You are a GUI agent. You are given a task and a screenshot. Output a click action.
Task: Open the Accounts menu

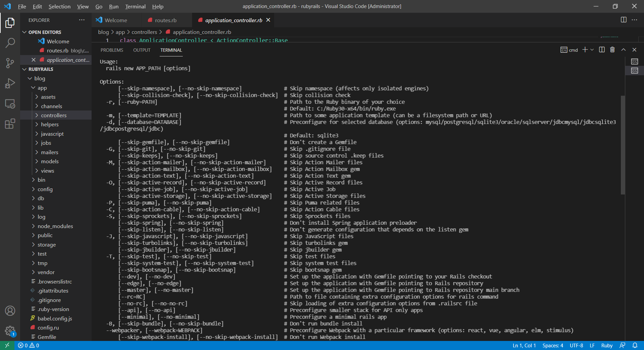(10, 311)
